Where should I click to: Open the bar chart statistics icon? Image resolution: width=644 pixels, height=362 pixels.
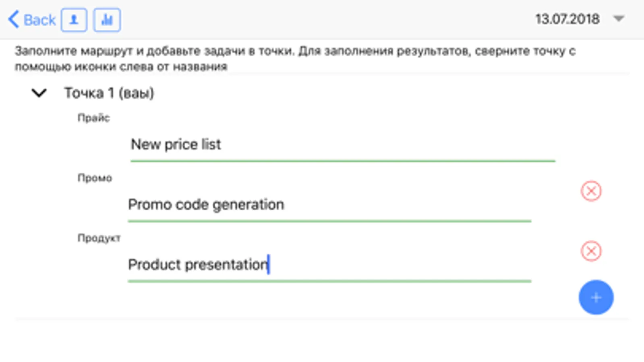(107, 20)
